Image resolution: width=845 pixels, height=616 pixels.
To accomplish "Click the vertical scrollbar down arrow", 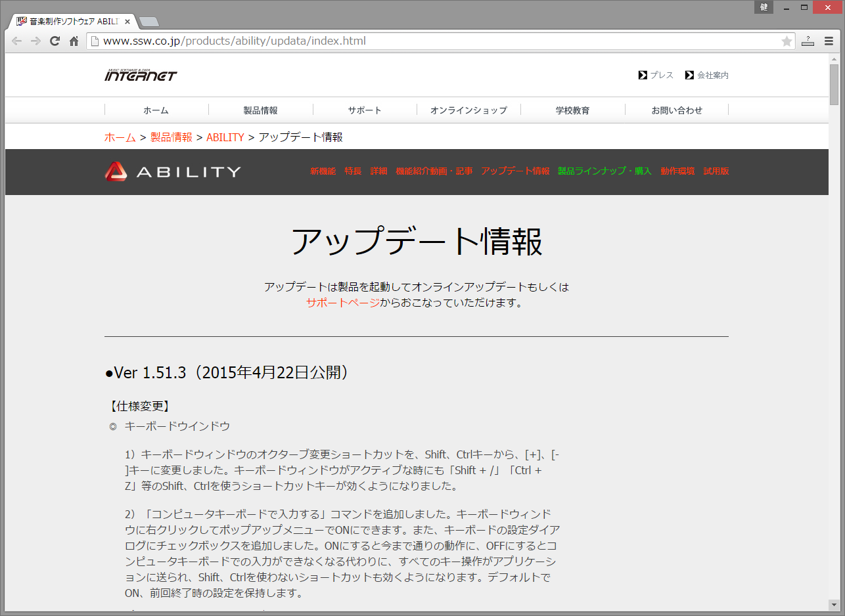I will click(834, 604).
